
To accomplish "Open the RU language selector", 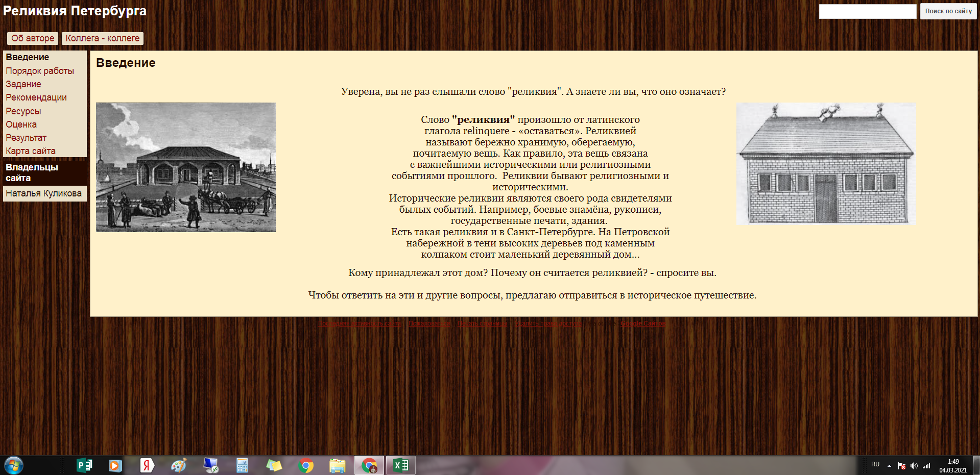I will pyautogui.click(x=875, y=464).
